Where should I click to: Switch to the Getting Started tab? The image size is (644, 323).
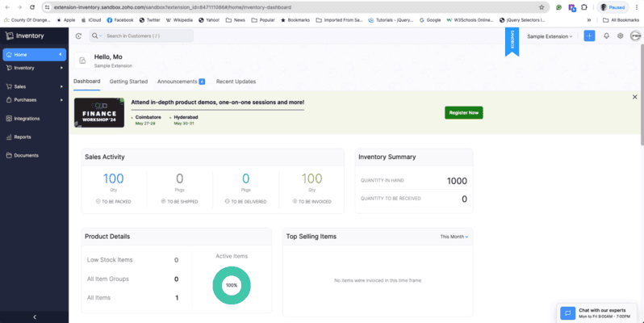click(x=128, y=82)
